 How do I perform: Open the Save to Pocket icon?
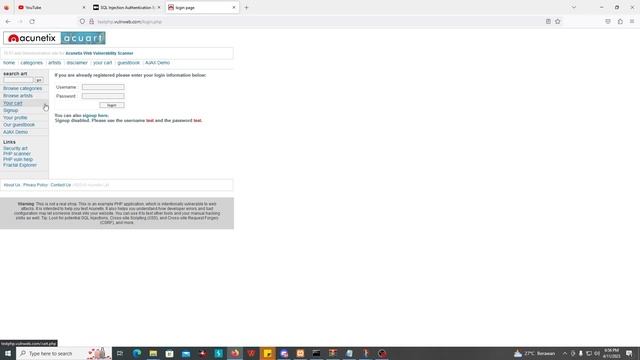[608, 22]
